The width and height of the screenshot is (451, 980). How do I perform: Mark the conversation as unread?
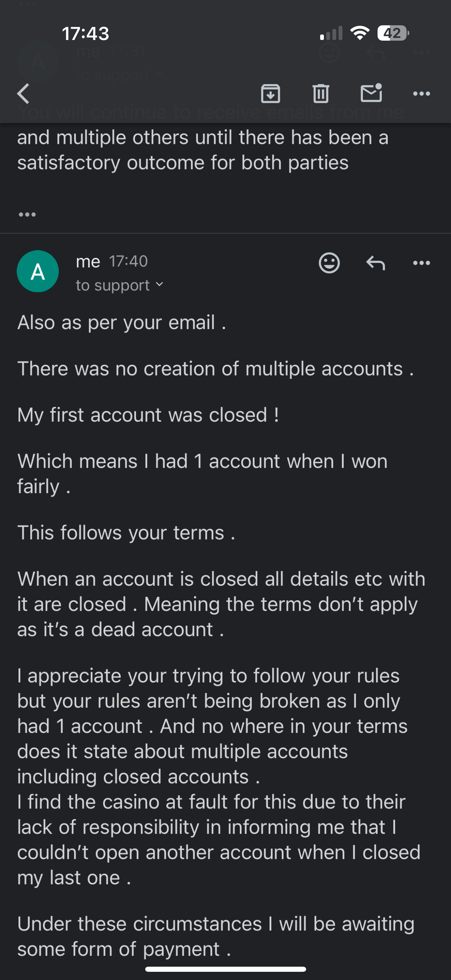tap(371, 93)
